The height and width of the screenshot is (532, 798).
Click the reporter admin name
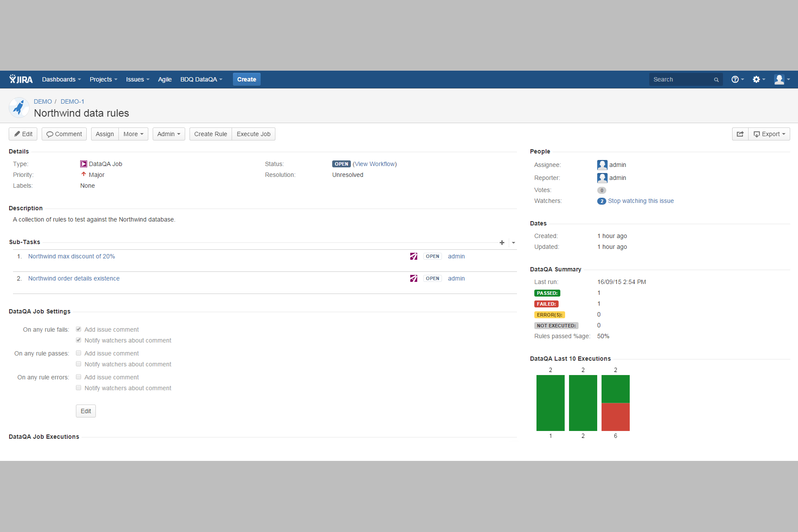coord(618,178)
